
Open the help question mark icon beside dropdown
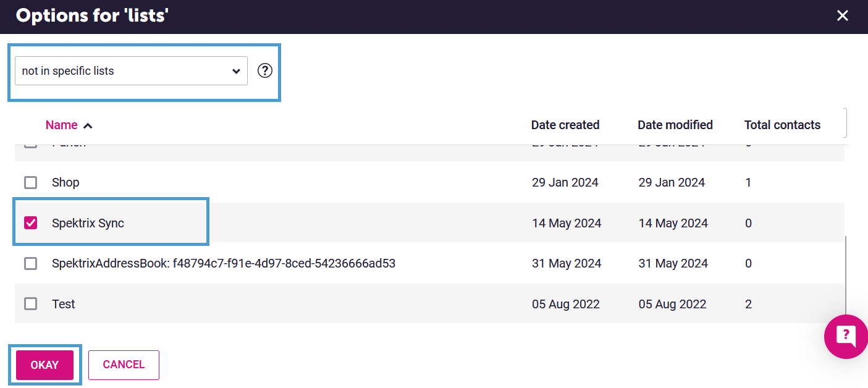click(x=265, y=71)
